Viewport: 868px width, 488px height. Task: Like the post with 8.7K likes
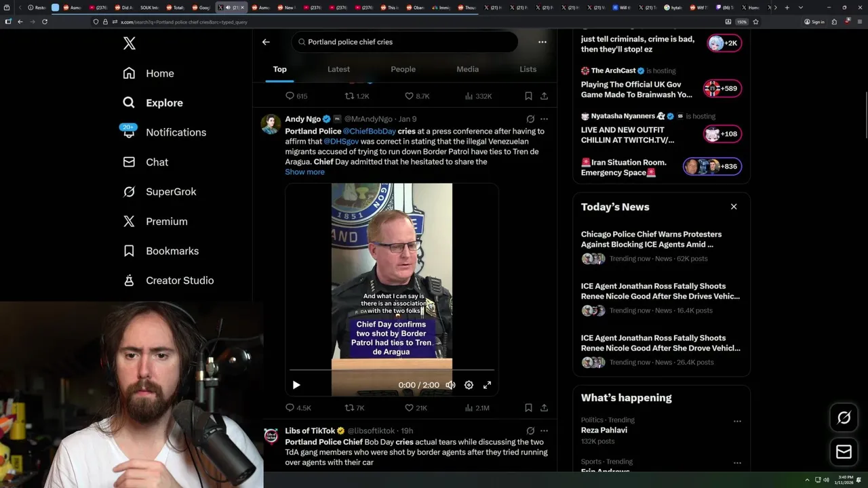click(417, 96)
